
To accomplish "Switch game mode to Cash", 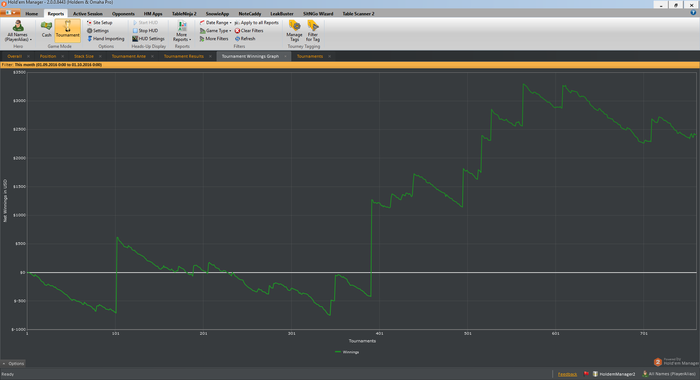I will 46,29.
